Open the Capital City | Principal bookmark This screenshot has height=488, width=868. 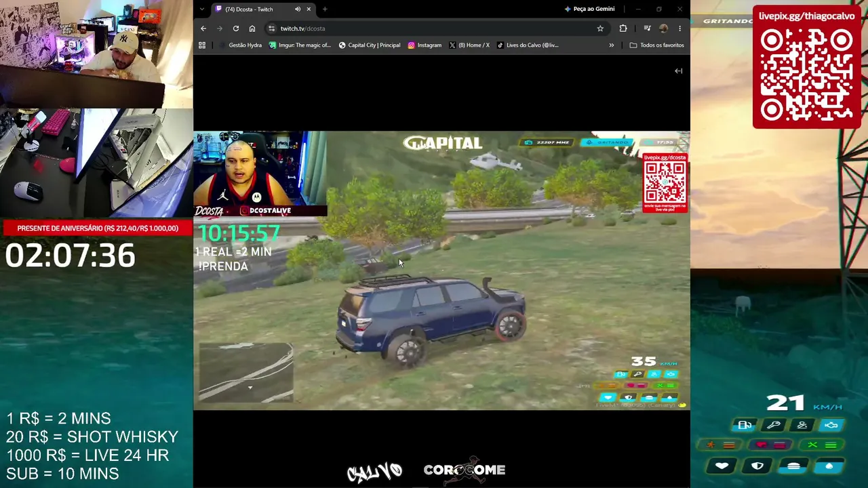(370, 45)
